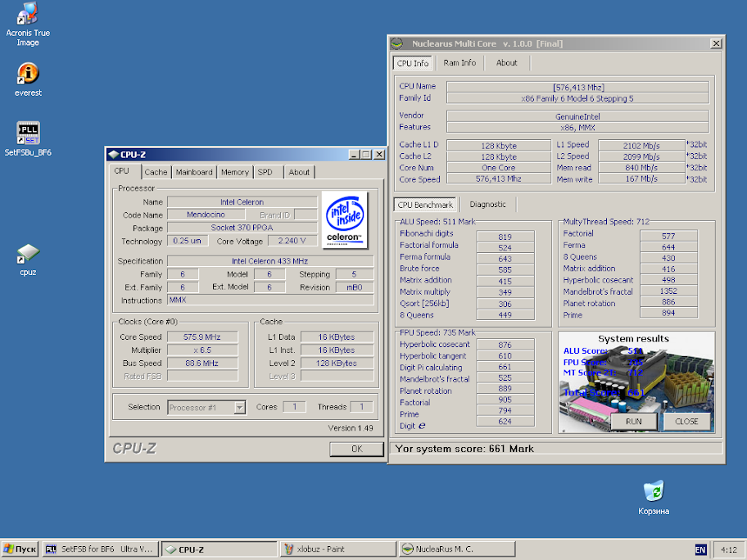This screenshot has width=747, height=560.
Task: Launch the everest desktop shortcut
Action: tap(28, 75)
